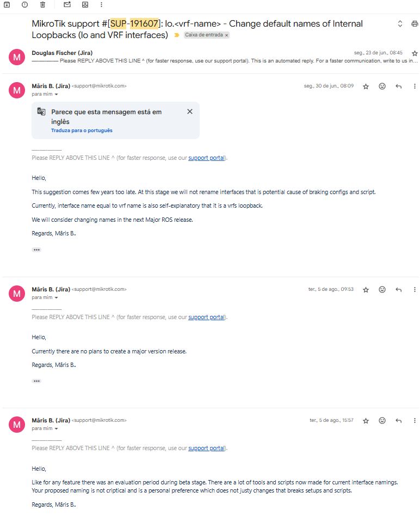Report this conversation as spam
This screenshot has width=420, height=517.
(24, 4)
